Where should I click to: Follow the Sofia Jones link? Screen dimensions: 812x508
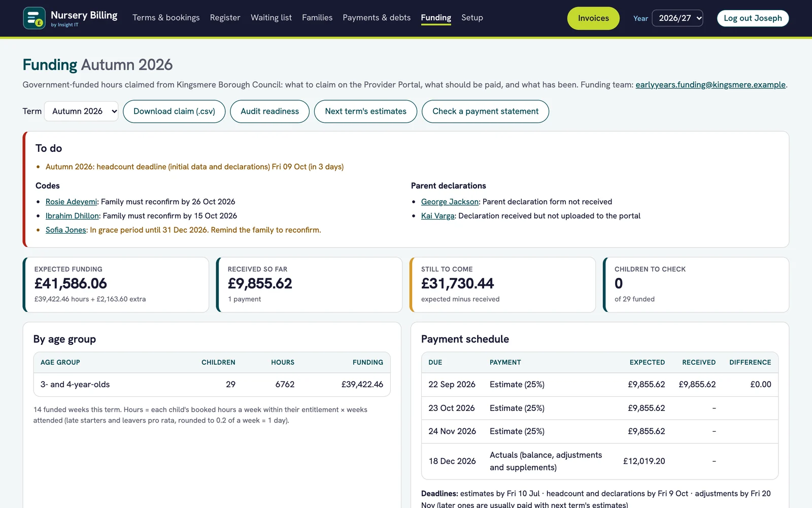66,230
